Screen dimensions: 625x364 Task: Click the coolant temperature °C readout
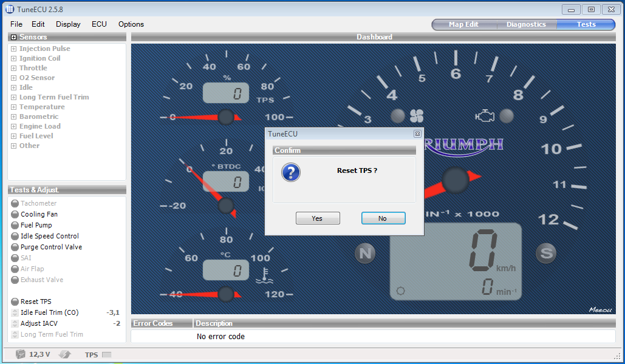point(226,271)
